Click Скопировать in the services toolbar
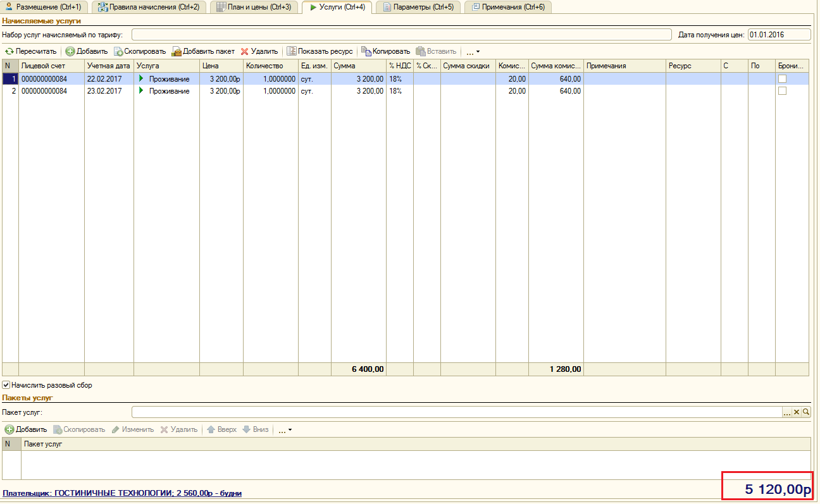Viewport: 820px width, 504px height. click(x=140, y=51)
